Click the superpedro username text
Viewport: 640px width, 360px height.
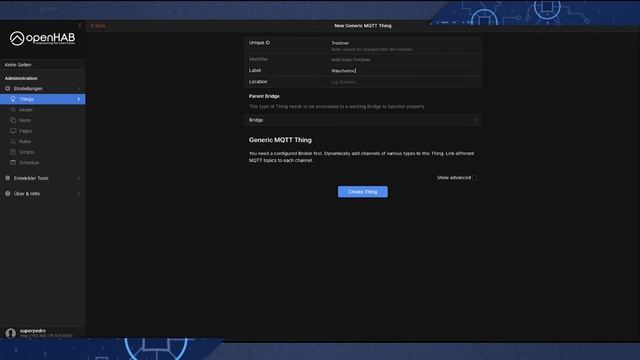point(33,331)
